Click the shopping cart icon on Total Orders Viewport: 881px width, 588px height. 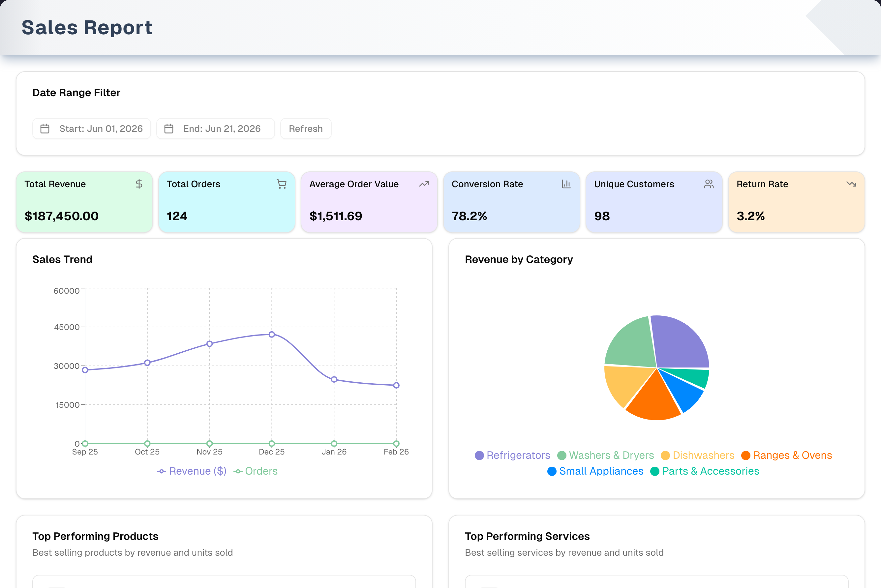click(x=282, y=184)
